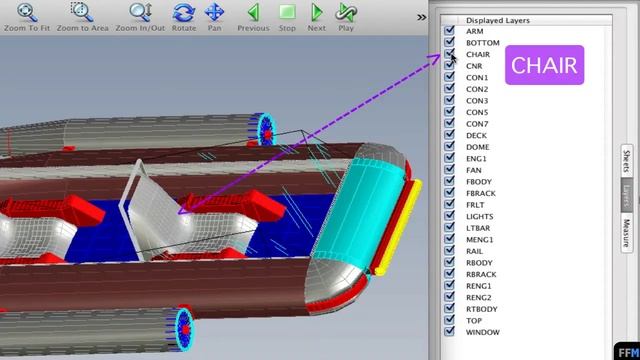Uncheck the CON7 layer
This screenshot has height=360, width=640.
coord(449,123)
